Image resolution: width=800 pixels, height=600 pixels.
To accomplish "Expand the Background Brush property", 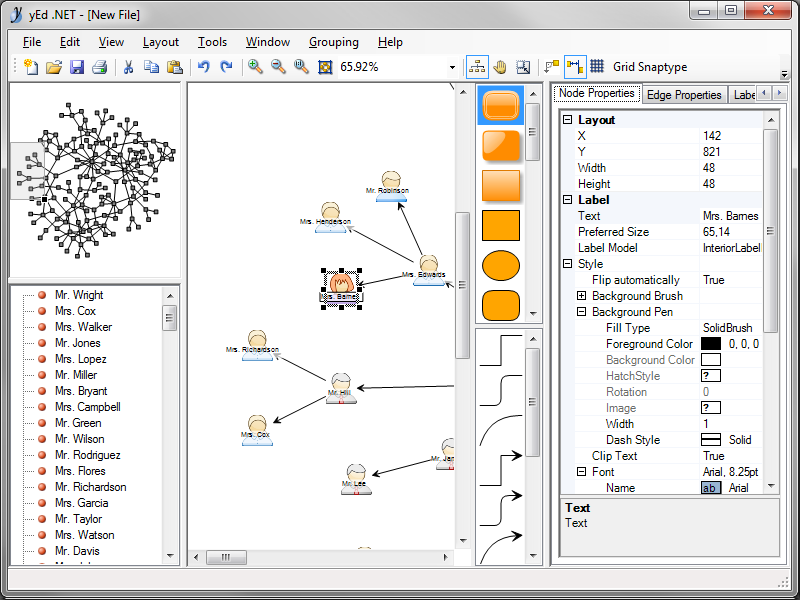I will pos(581,296).
